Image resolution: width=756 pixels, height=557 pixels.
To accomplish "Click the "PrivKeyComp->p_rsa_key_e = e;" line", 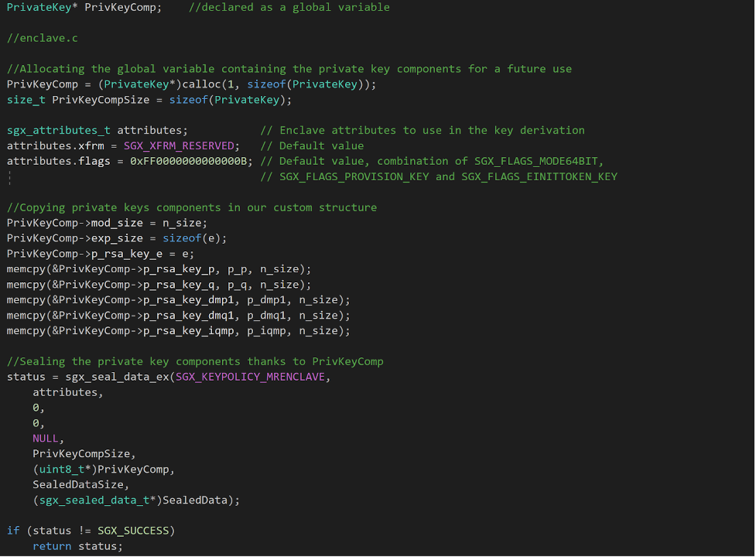I will click(x=101, y=254).
